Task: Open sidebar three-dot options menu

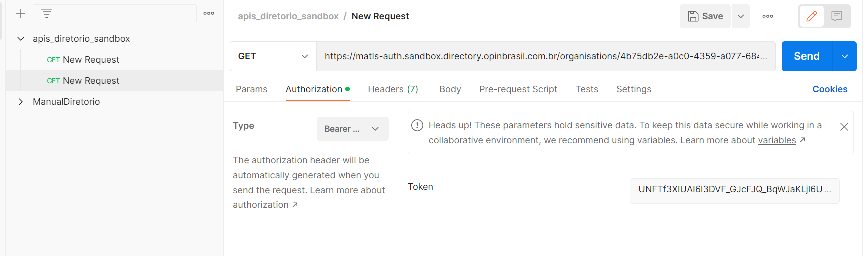Action: pyautogui.click(x=209, y=13)
